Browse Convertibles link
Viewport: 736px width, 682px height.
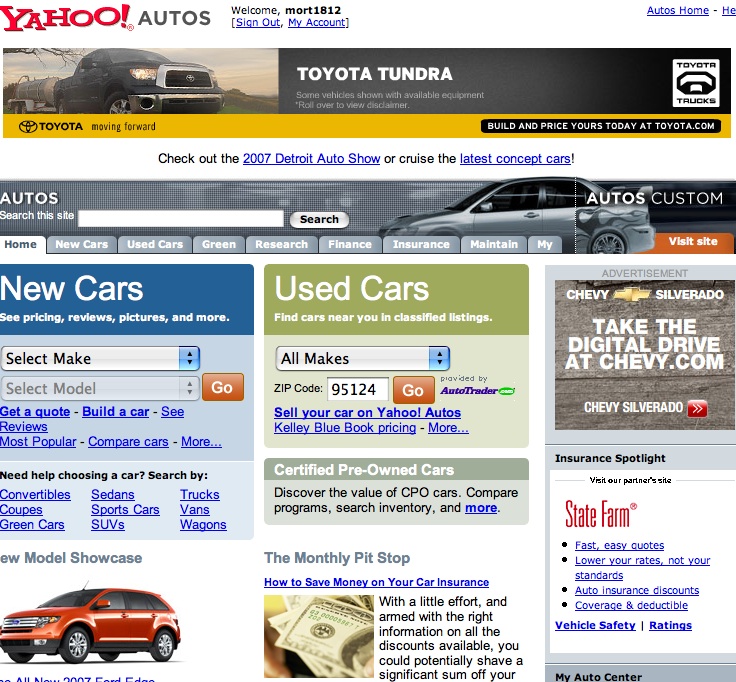35,495
